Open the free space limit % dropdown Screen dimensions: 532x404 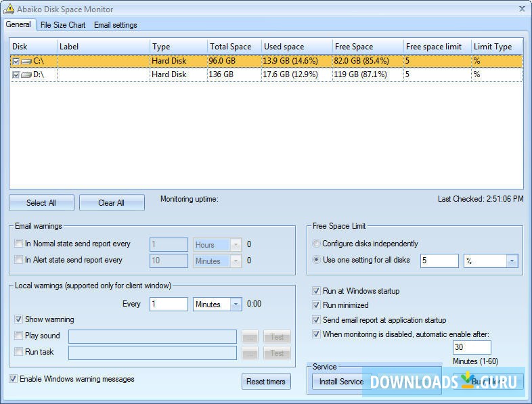pyautogui.click(x=512, y=261)
